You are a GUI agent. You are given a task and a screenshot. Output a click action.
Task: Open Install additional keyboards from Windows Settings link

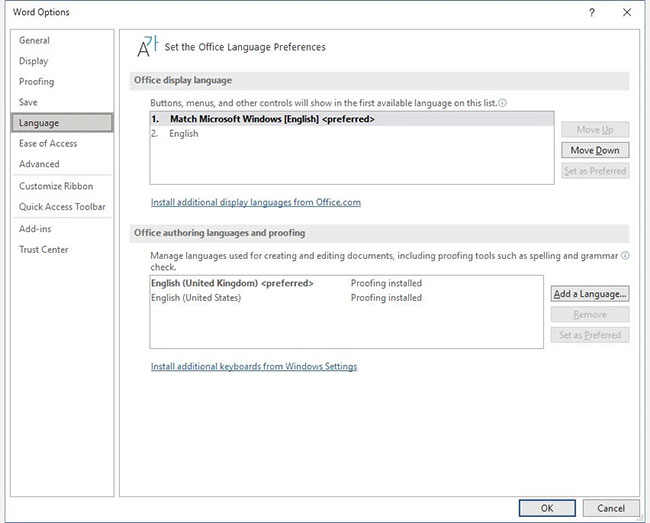254,366
